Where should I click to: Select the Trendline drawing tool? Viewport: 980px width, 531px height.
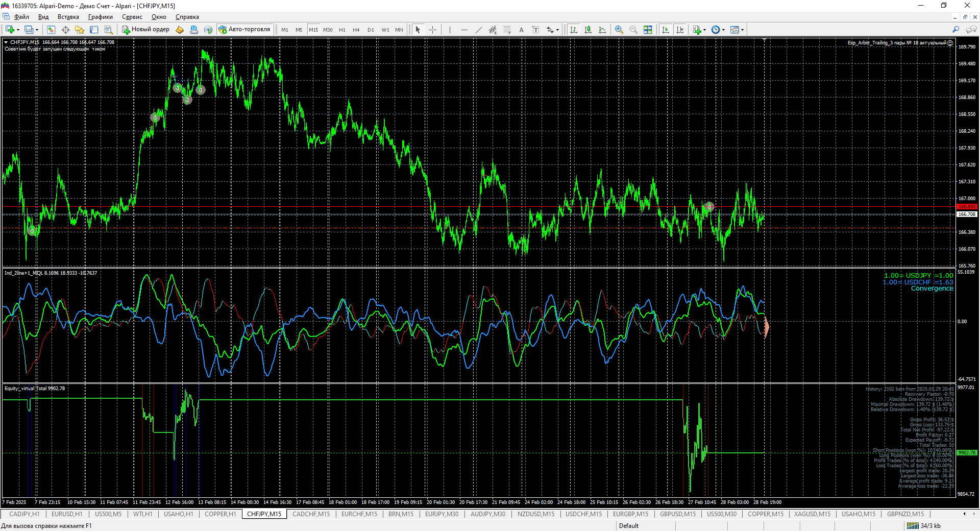tap(478, 30)
